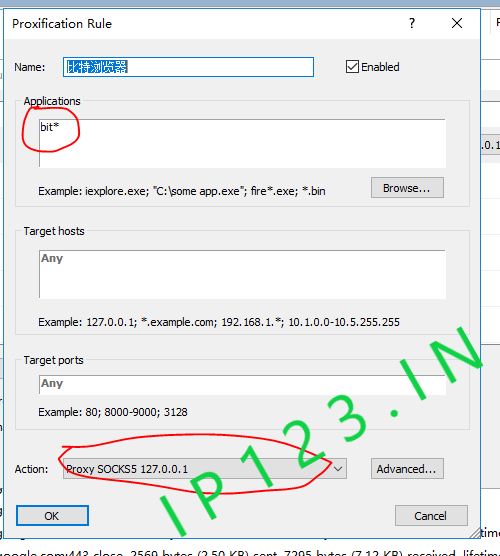Click the highlighted text in Name field

point(97,67)
